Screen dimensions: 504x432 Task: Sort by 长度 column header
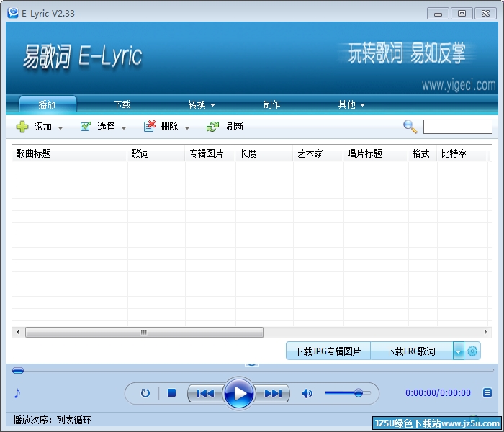[x=264, y=153]
